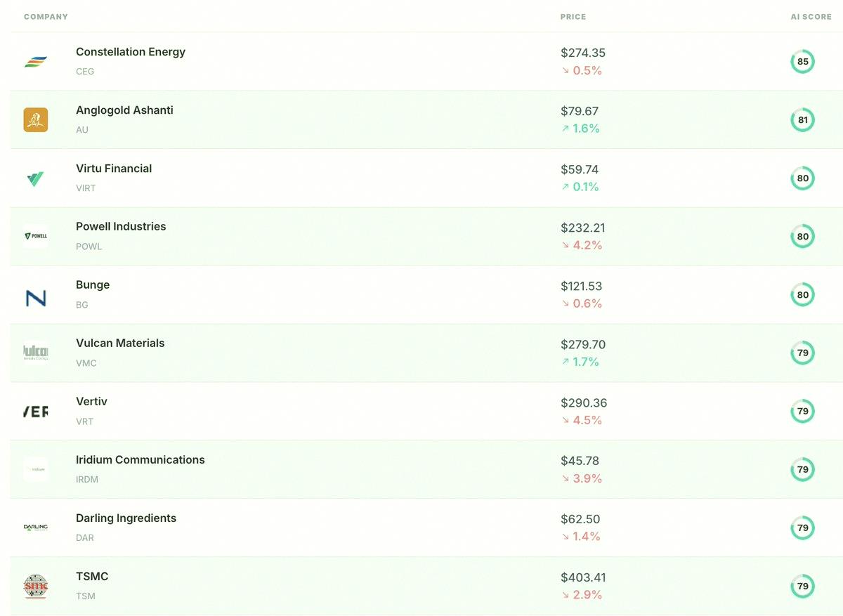Open the Constellation Energy company name
Screen dimensions: 843x616
(131, 53)
